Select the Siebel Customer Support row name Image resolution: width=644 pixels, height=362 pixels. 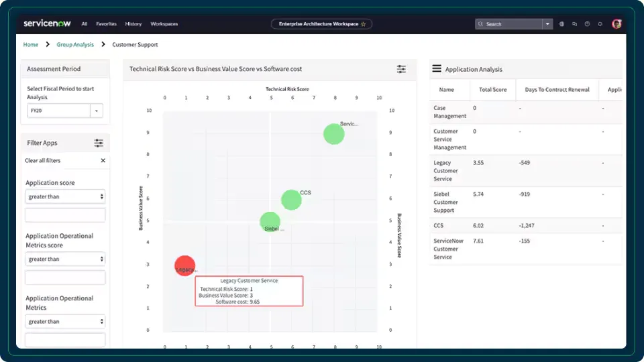(445, 202)
